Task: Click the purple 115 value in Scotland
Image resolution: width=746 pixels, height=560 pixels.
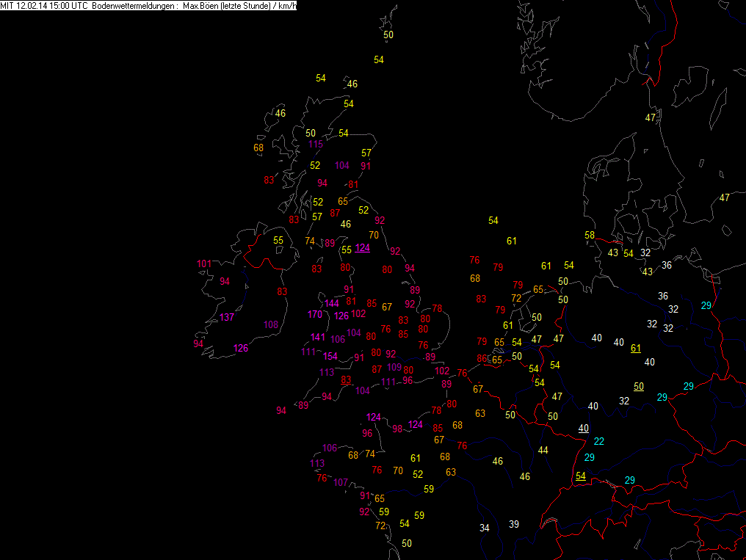Action: click(316, 144)
